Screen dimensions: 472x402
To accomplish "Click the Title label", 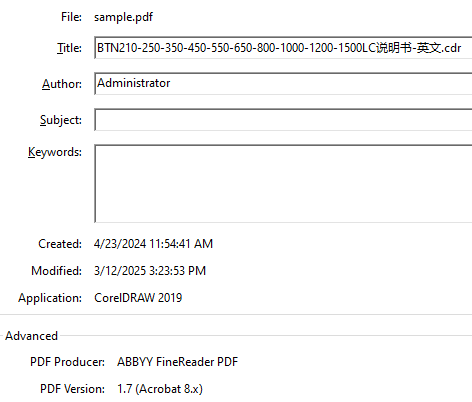I will coord(69,48).
